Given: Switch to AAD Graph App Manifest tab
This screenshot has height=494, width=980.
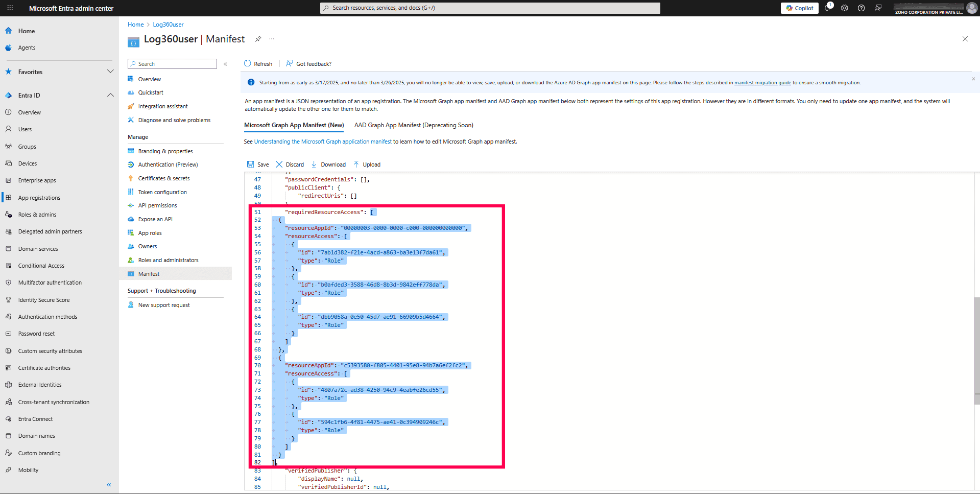Looking at the screenshot, I should (x=414, y=125).
